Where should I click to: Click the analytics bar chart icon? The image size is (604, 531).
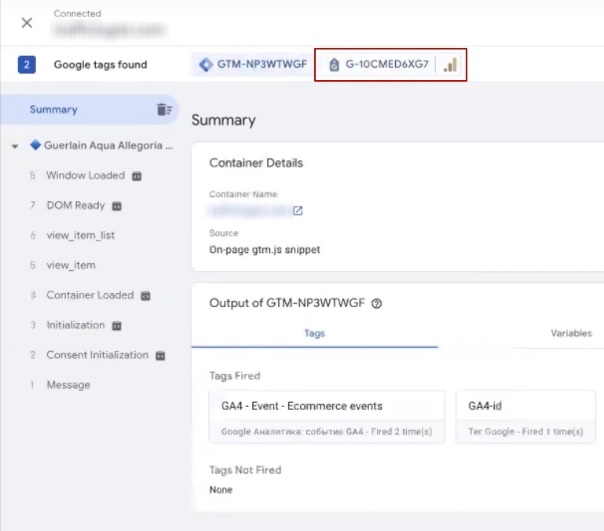[x=450, y=65]
